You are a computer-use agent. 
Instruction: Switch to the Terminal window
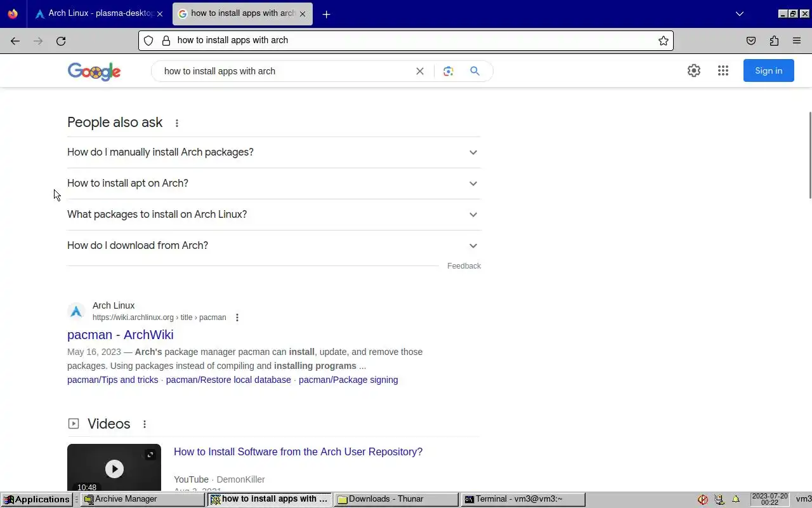pyautogui.click(x=523, y=499)
